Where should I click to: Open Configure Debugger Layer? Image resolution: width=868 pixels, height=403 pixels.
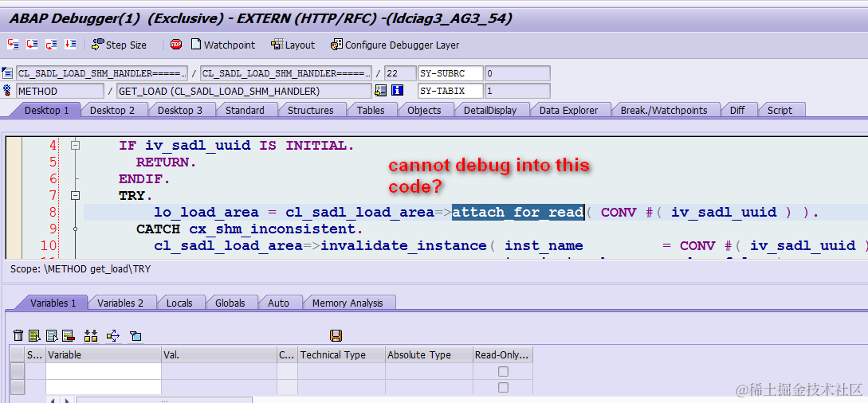coord(395,45)
